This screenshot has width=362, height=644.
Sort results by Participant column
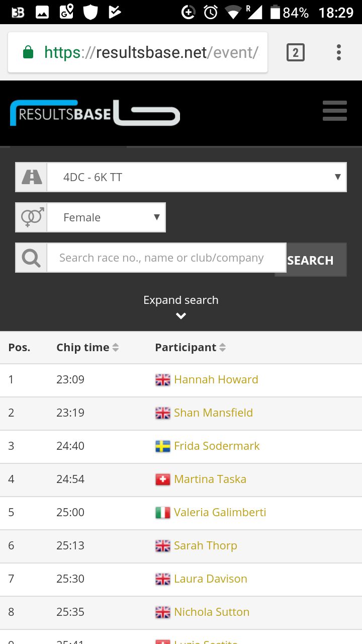point(190,347)
